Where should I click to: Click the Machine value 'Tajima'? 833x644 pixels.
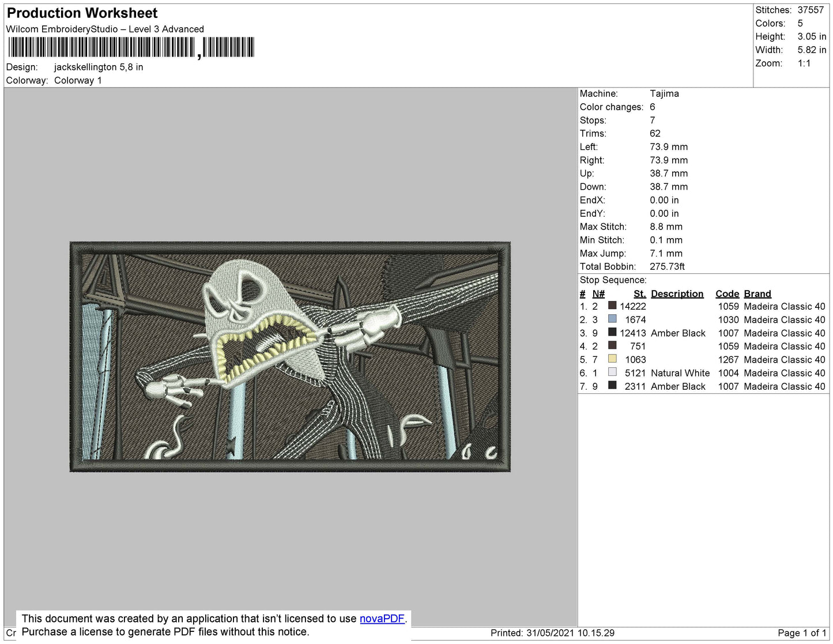coord(664,94)
